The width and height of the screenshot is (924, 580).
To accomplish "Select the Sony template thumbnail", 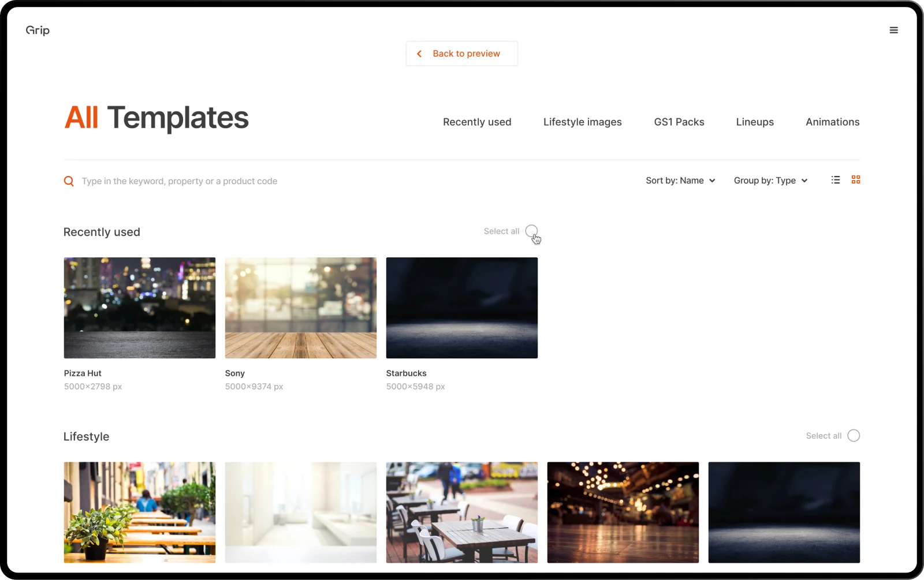I will tap(301, 308).
